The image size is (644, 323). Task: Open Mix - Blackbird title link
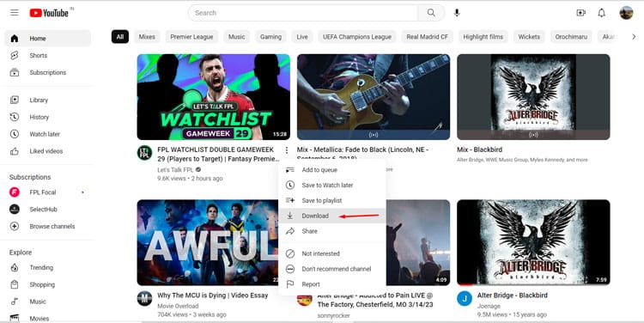pyautogui.click(x=479, y=149)
